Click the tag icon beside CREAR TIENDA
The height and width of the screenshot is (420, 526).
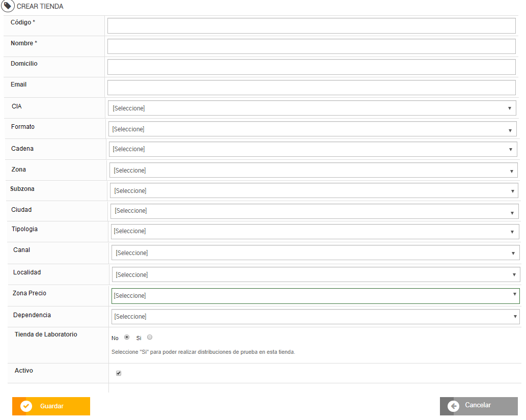(8, 6)
